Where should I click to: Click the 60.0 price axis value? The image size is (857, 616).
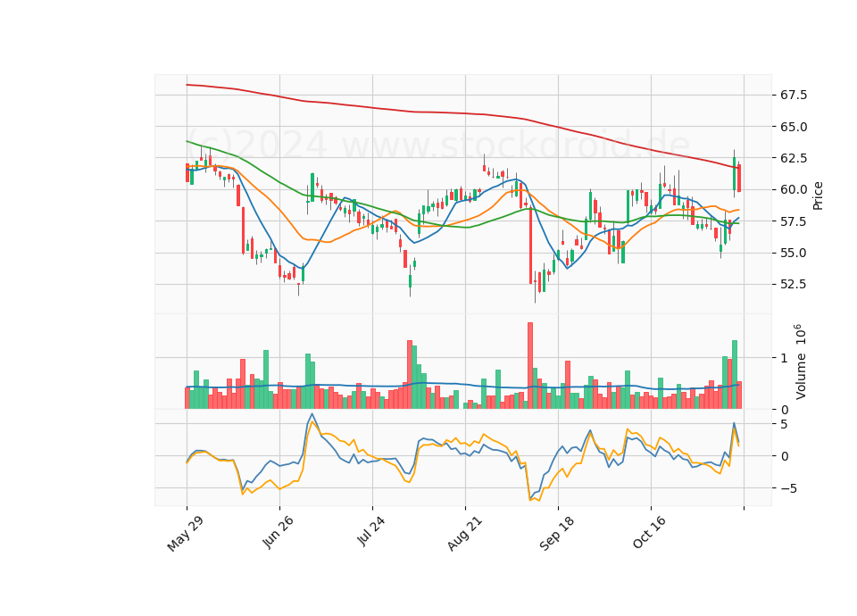[x=793, y=189]
